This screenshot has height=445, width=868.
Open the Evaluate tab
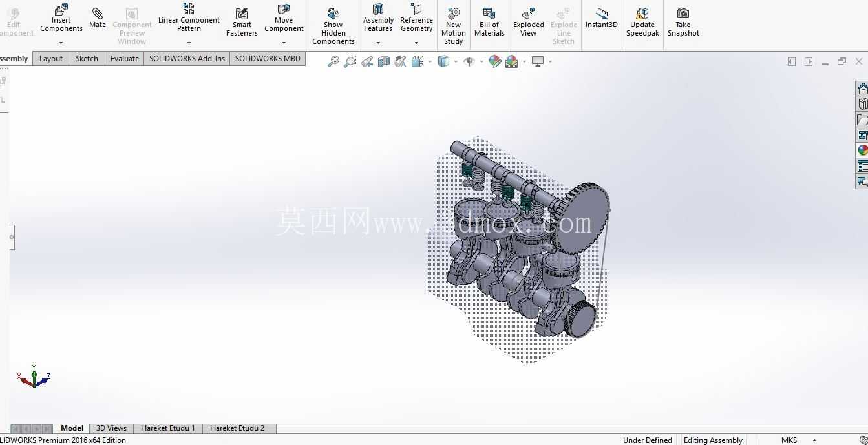pyautogui.click(x=125, y=58)
